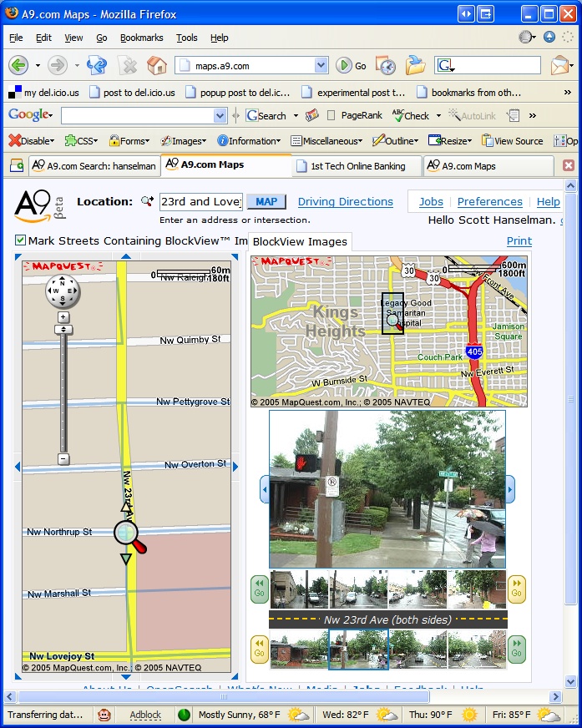Click View Source in the developer toolbar
The width and height of the screenshot is (582, 728).
tap(513, 141)
